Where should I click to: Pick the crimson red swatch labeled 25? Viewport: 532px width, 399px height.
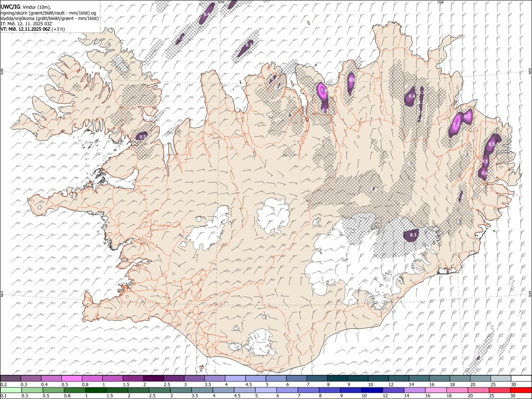tap(499, 390)
